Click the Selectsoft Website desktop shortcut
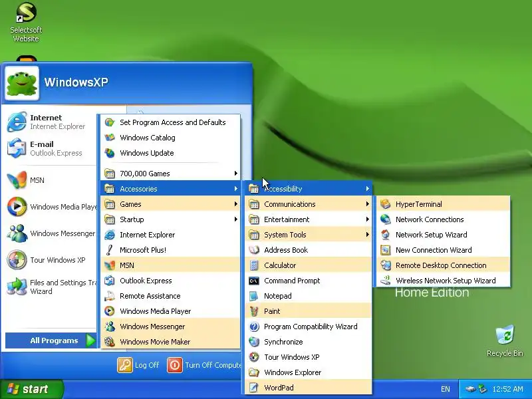The width and height of the screenshot is (532, 399). coord(26,23)
